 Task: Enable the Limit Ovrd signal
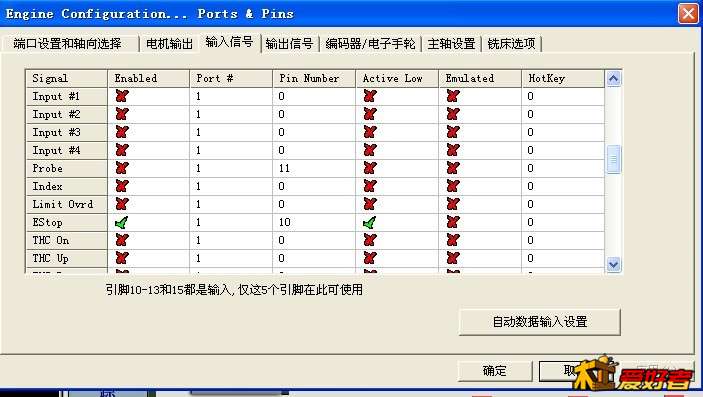tap(122, 204)
